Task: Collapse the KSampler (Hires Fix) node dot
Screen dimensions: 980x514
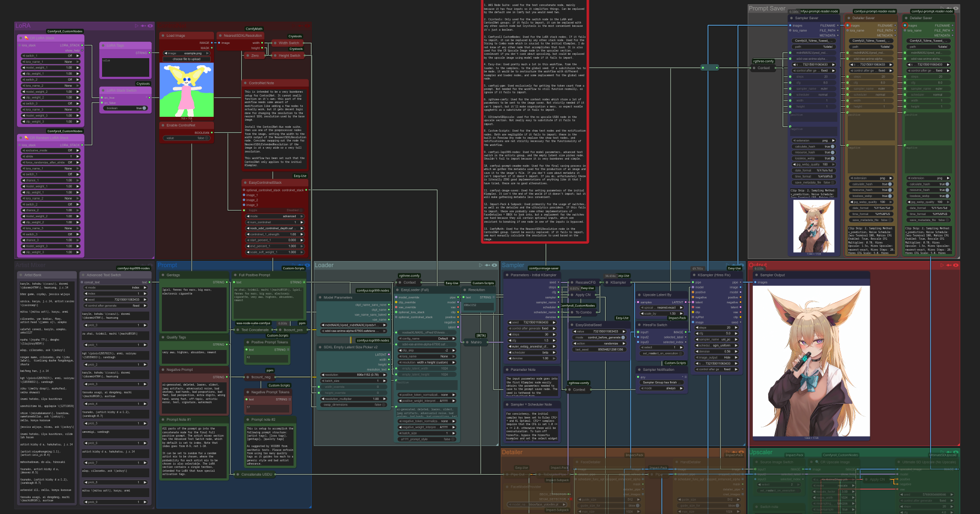Action: pyautogui.click(x=694, y=275)
